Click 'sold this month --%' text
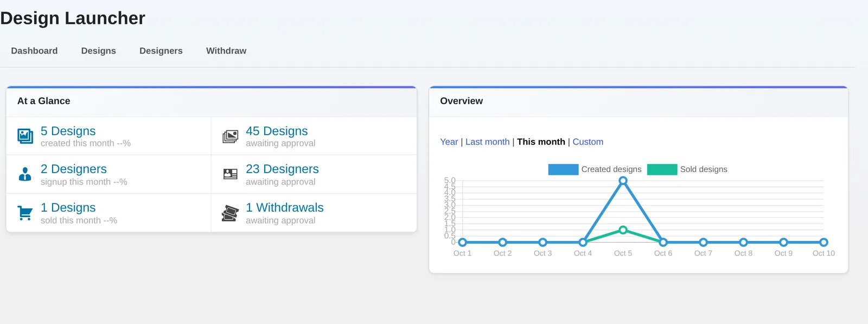This screenshot has height=324, width=868. click(79, 220)
